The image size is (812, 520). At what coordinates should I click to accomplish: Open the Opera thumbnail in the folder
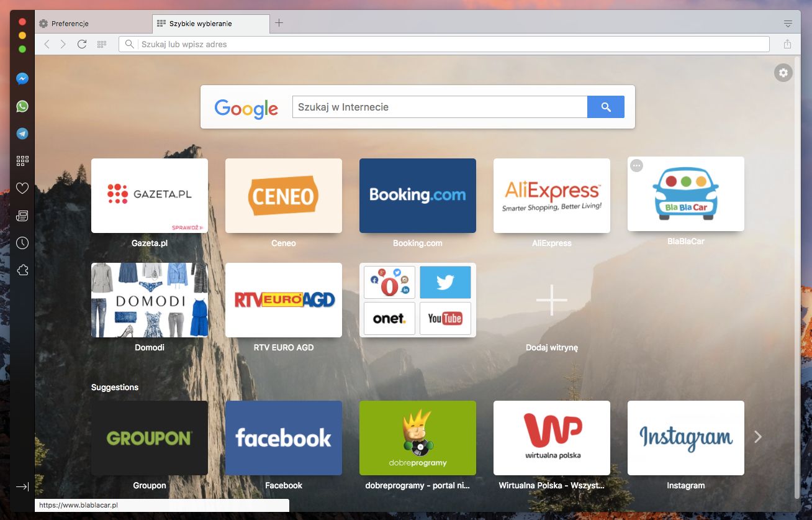(389, 283)
